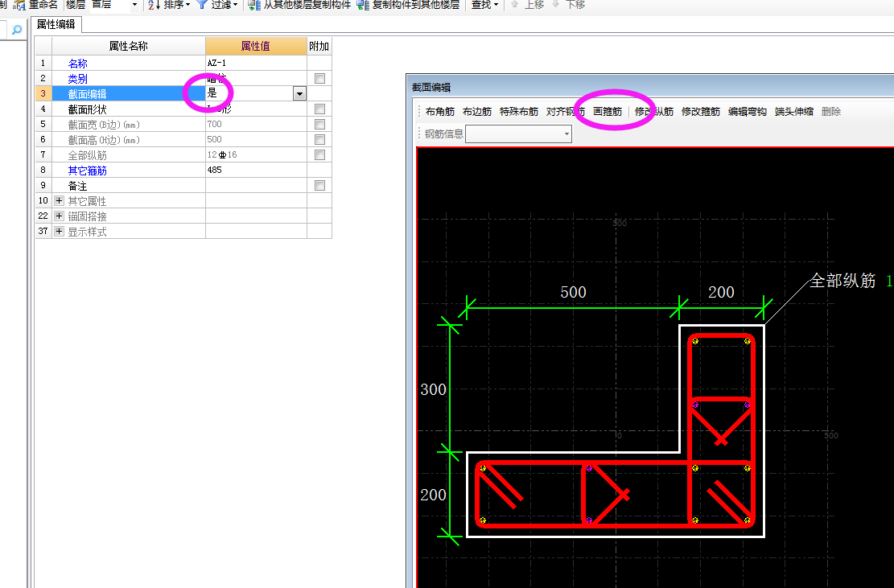The width and height of the screenshot is (894, 588).
Task: Click the move down (下移) arrow
Action: [x=555, y=4]
